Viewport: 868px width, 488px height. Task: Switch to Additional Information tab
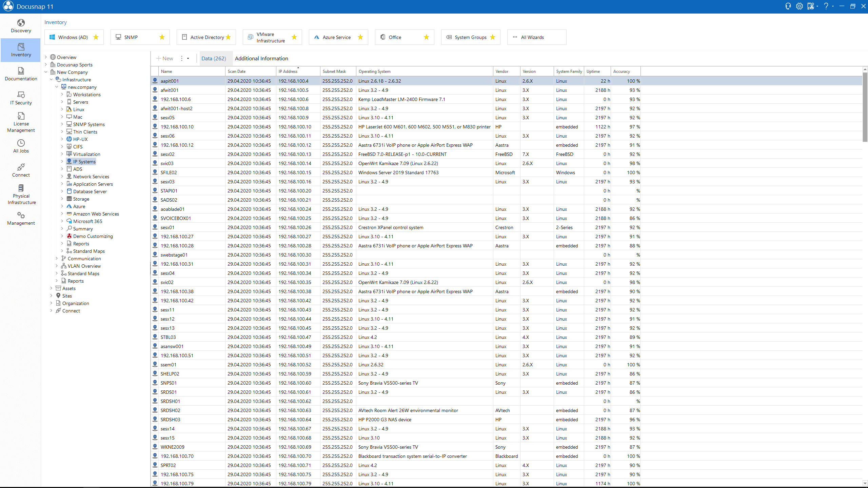pyautogui.click(x=261, y=59)
